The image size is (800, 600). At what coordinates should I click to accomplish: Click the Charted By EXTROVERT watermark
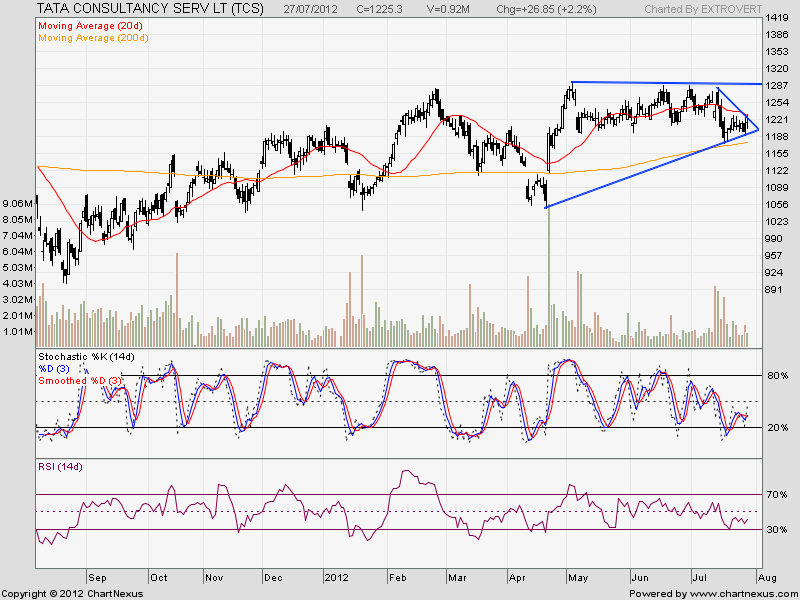coord(696,10)
